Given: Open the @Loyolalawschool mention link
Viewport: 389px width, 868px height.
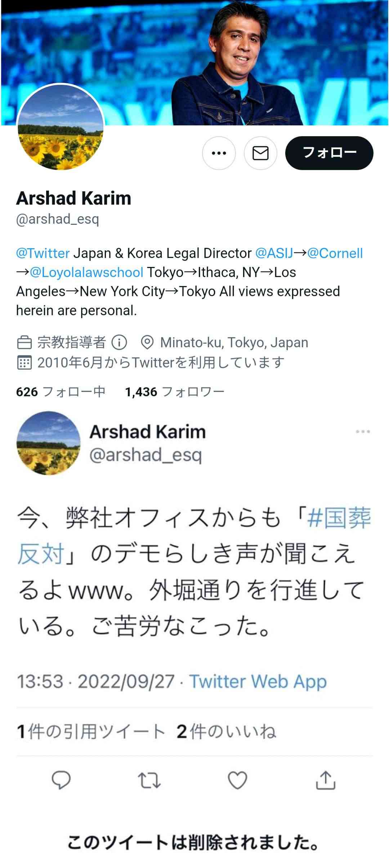Looking at the screenshot, I should 86,272.
